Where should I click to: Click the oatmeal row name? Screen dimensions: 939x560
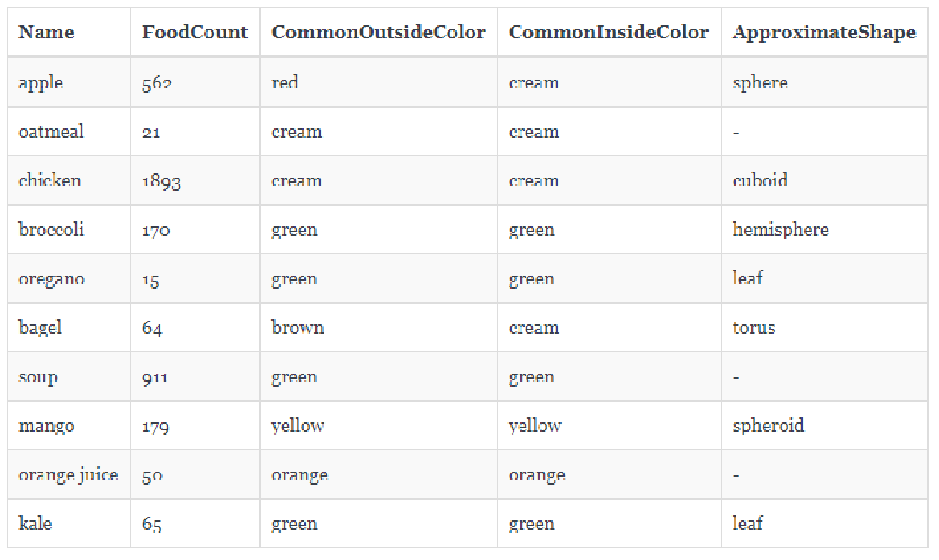click(x=52, y=132)
